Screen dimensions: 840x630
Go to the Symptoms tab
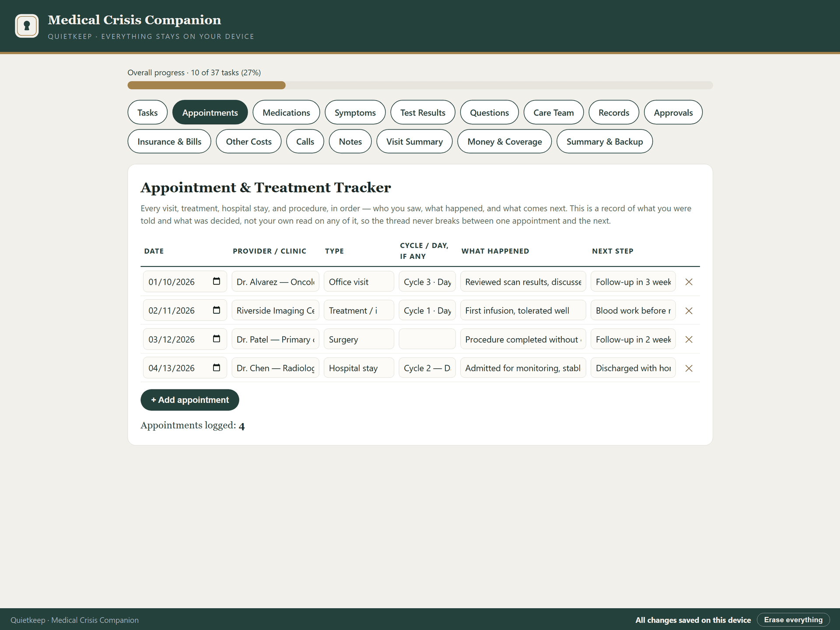point(355,112)
